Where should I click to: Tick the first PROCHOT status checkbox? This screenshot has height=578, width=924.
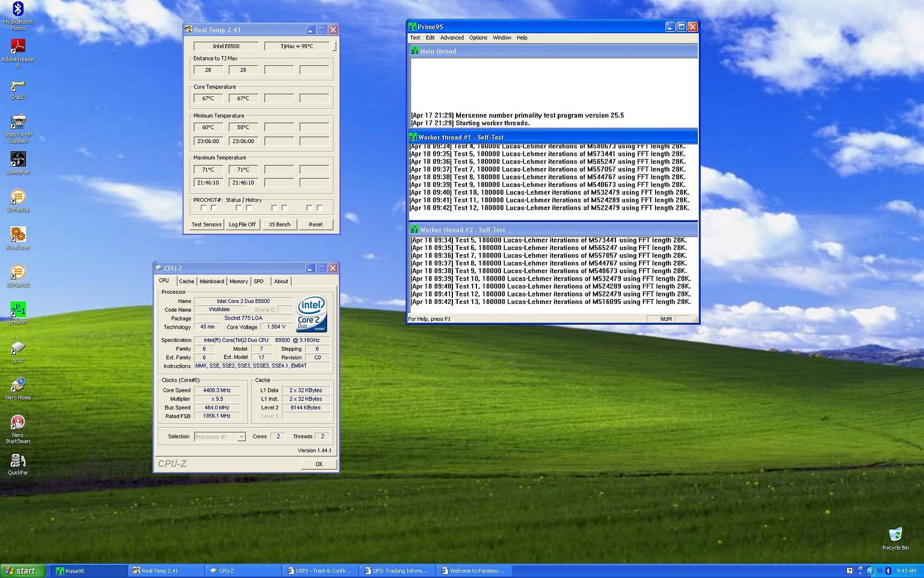[203, 208]
